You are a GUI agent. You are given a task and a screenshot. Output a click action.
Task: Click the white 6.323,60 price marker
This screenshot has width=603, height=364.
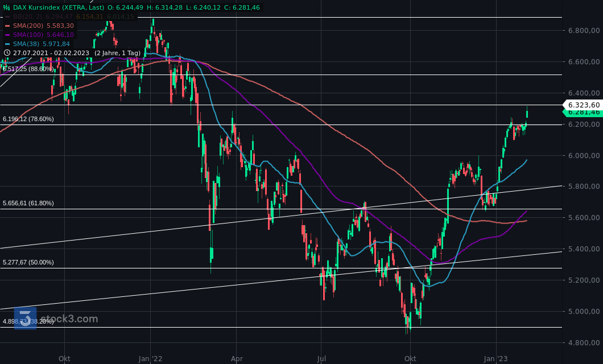click(584, 105)
